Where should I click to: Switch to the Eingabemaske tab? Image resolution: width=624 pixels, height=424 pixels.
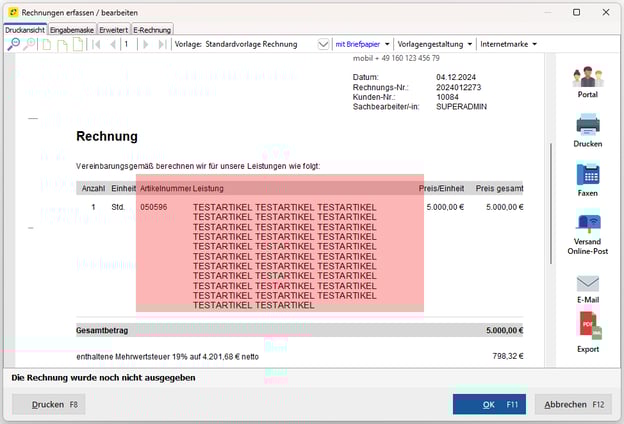71,30
